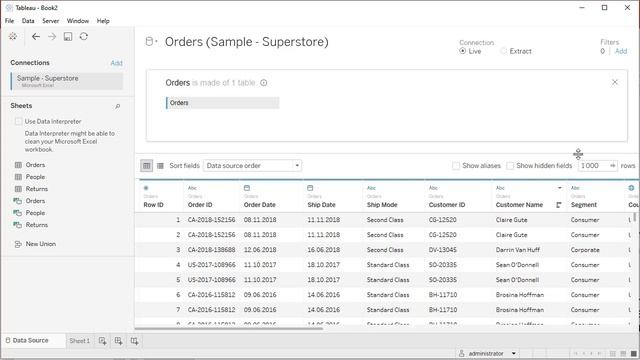Add a data source filter

pyautogui.click(x=621, y=51)
